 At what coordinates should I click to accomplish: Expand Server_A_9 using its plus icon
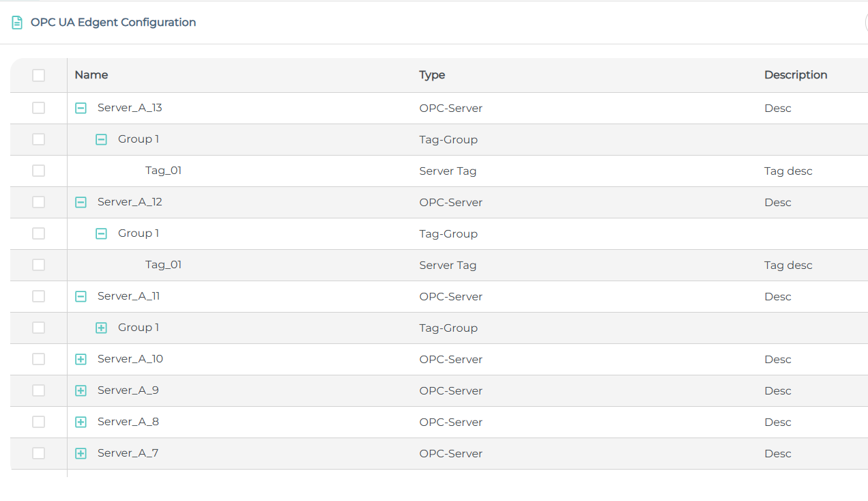click(81, 390)
